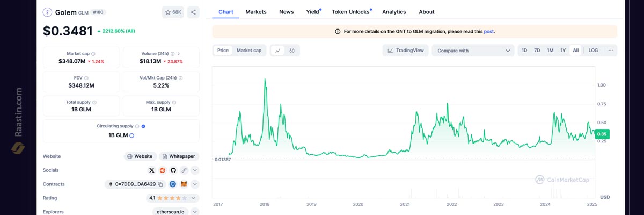The image size is (644, 215).
Task: Click the Vol/Mkt Cap (24h) info icon
Action: (x=181, y=77)
